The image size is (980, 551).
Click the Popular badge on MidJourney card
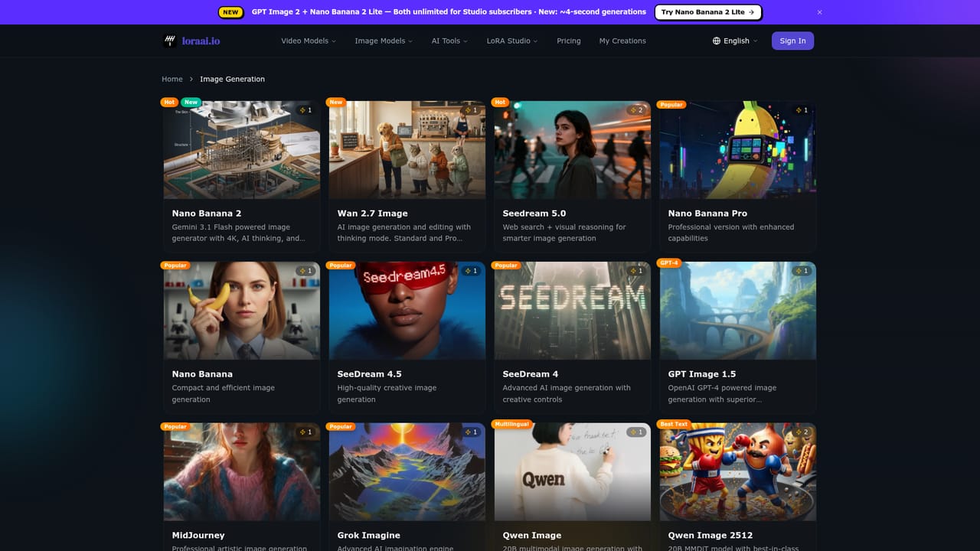click(175, 426)
